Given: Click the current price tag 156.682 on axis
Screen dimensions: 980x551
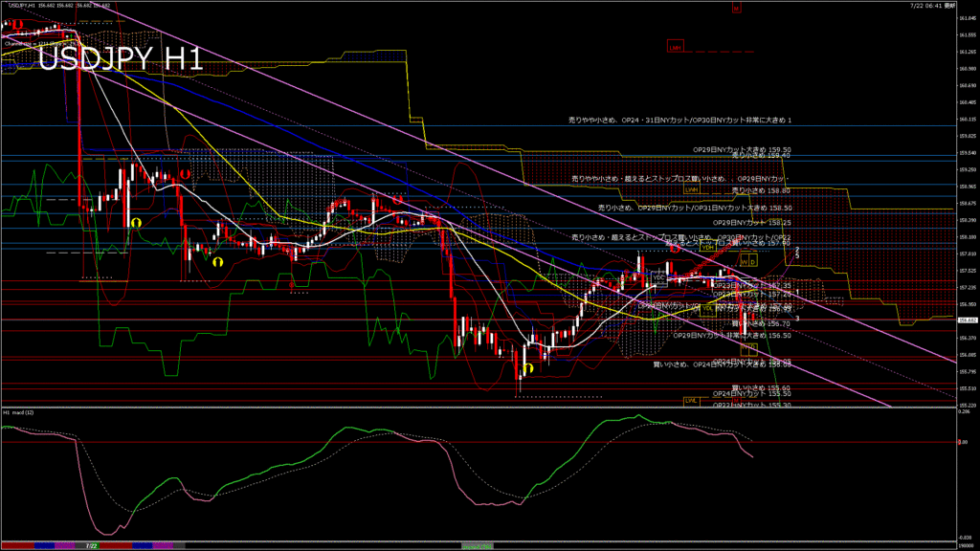Looking at the screenshot, I should coord(967,320).
